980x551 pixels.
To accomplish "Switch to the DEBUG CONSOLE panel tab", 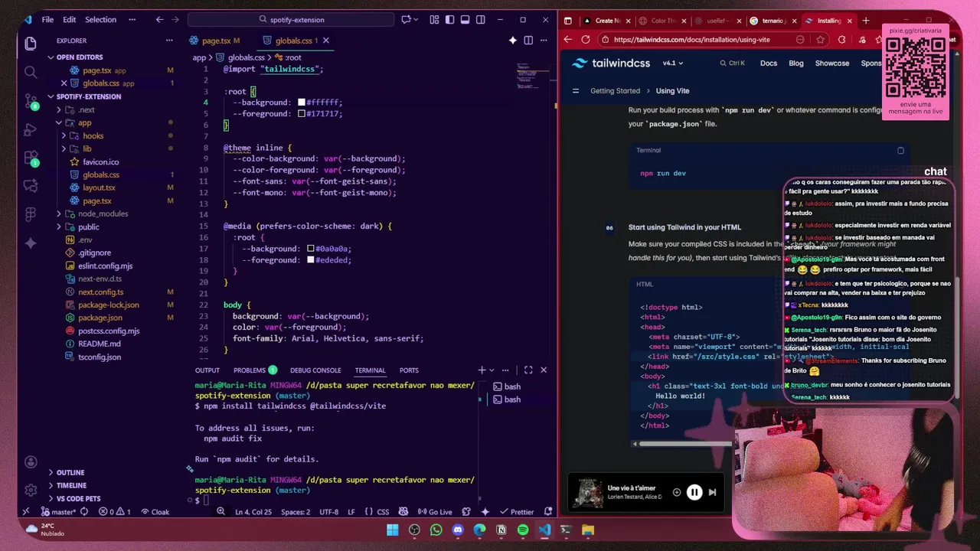I will click(x=315, y=370).
